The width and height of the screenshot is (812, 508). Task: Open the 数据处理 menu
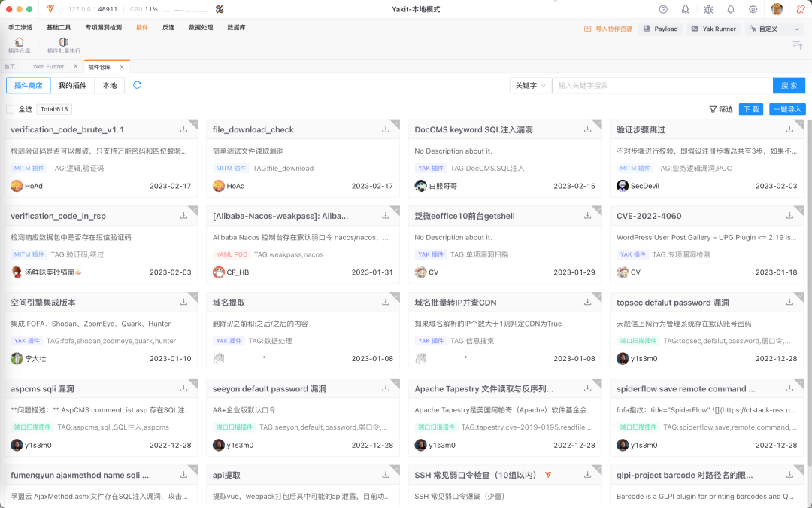point(201,28)
